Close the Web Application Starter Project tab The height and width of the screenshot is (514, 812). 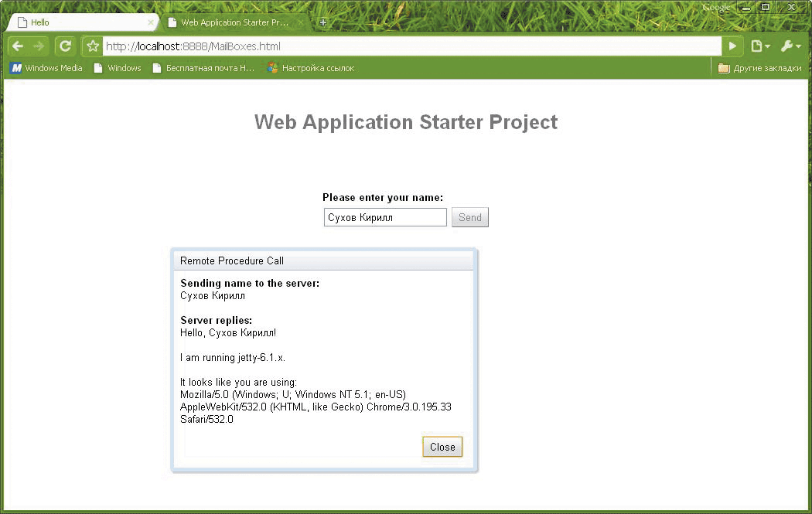(301, 22)
